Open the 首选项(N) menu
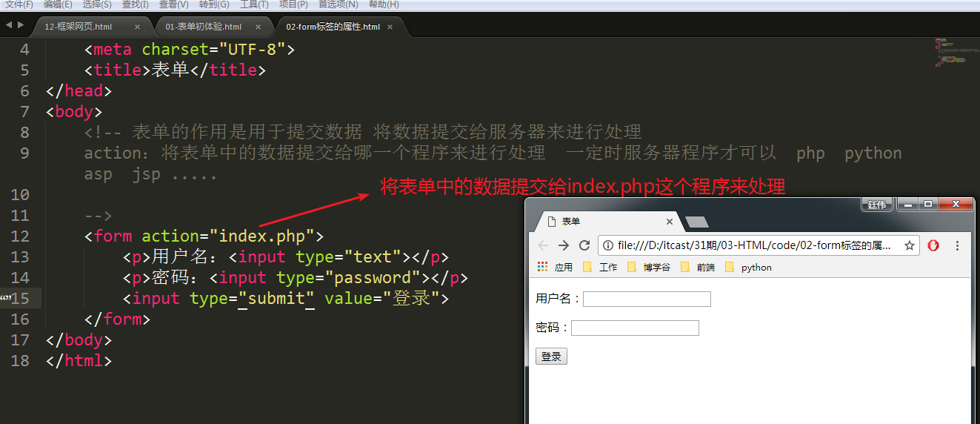Screen dimensions: 980x424 pos(339,4)
